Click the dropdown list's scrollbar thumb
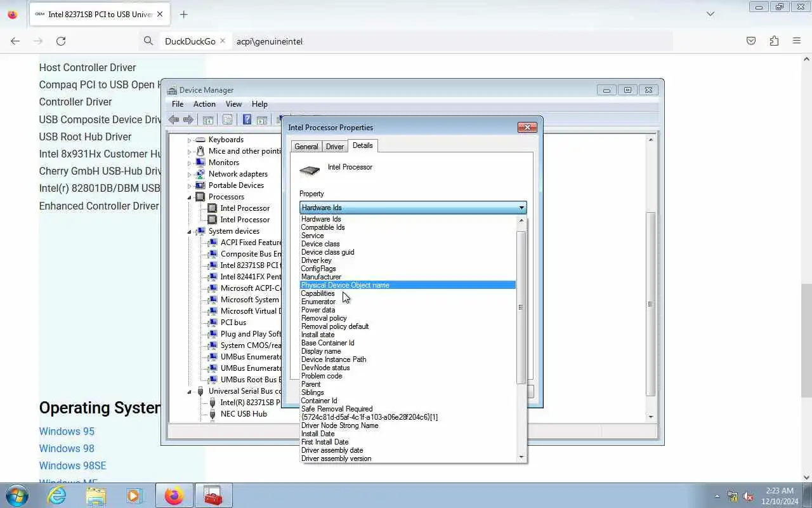The height and width of the screenshot is (508, 812). (x=521, y=307)
